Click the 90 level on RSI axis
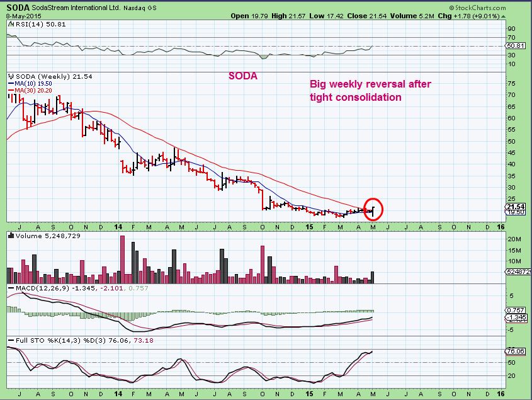Screen dimensions: 532x400 click(x=512, y=29)
